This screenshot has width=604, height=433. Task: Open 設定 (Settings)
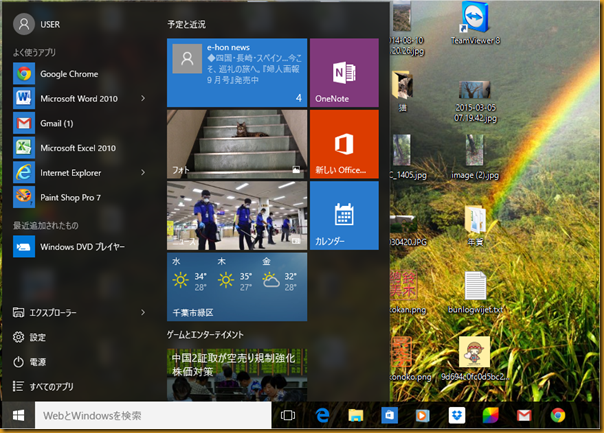pyautogui.click(x=29, y=337)
